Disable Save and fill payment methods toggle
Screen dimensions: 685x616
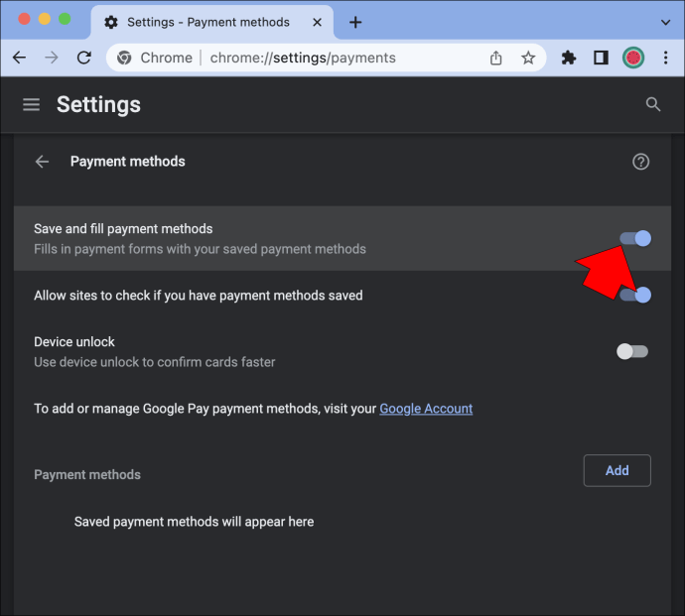pyautogui.click(x=635, y=238)
